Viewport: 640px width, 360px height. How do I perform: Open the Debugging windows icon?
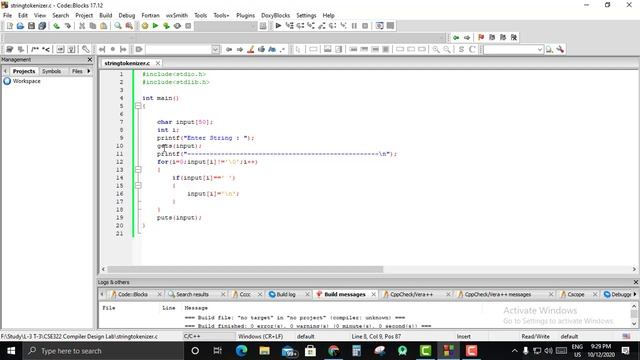pos(380,26)
